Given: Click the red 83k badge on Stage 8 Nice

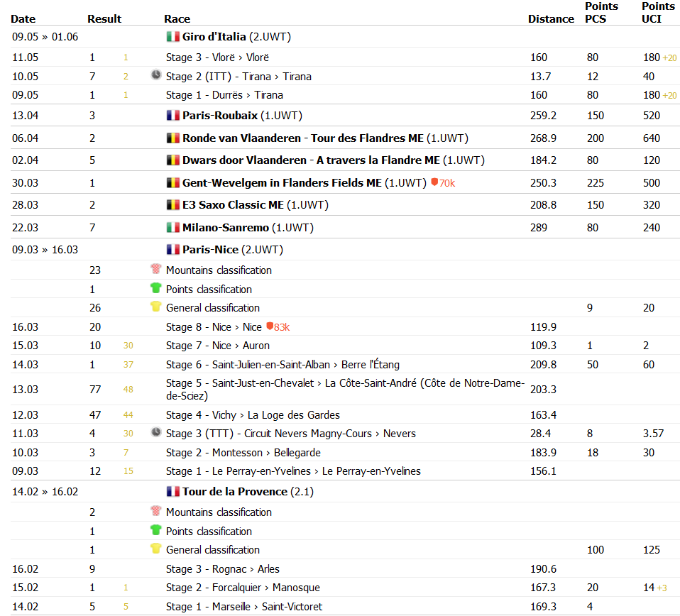Looking at the screenshot, I should point(278,327).
